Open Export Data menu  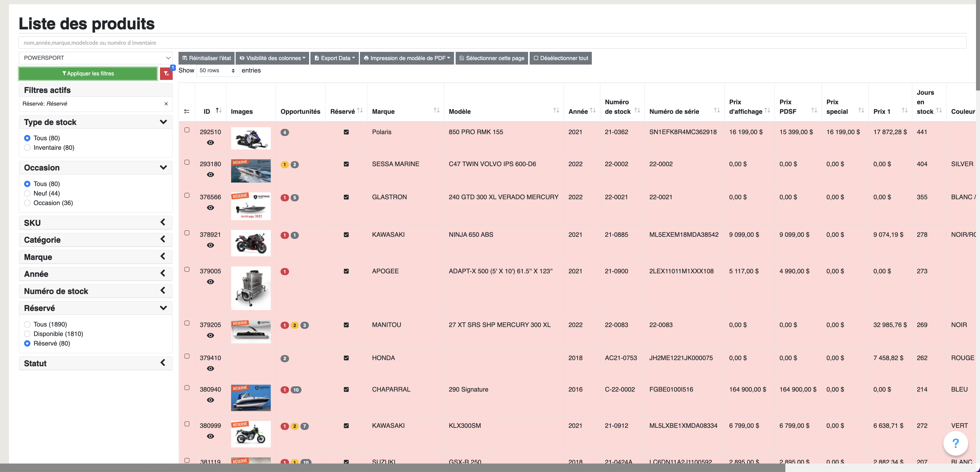[335, 58]
